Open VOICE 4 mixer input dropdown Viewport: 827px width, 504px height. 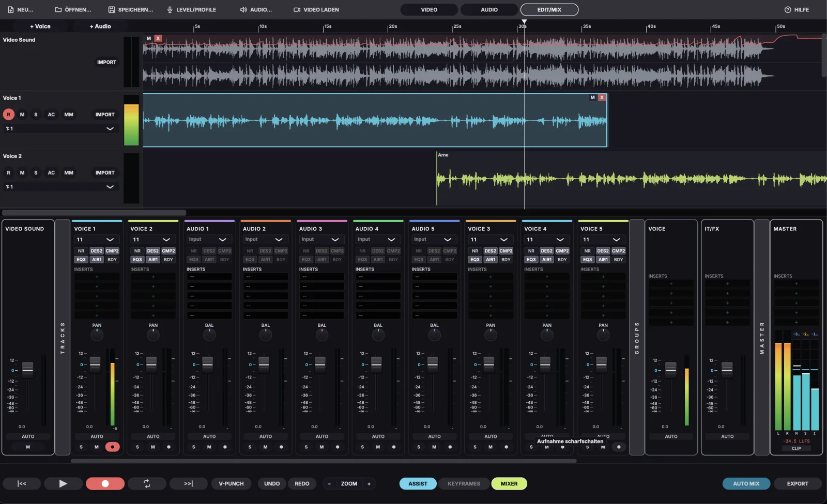(547, 240)
